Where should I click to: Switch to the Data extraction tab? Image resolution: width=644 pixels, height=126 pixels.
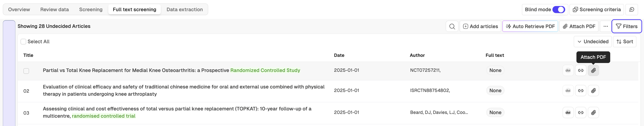[184, 9]
